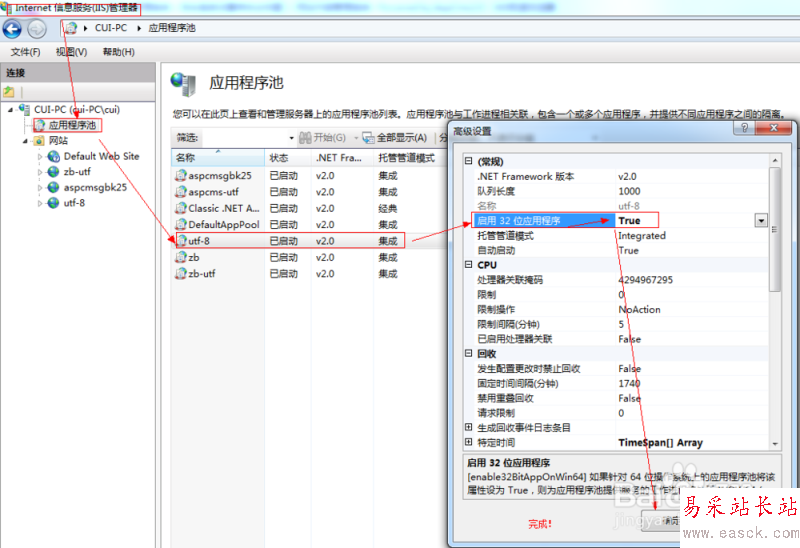Click the 网站 folder icon in tree
Viewport: 800px width, 548px height.
(x=39, y=141)
